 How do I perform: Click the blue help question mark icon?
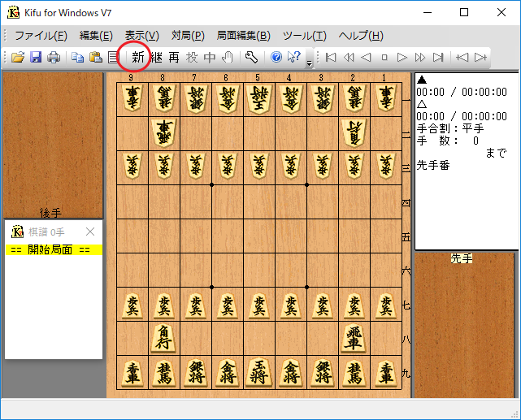click(276, 57)
